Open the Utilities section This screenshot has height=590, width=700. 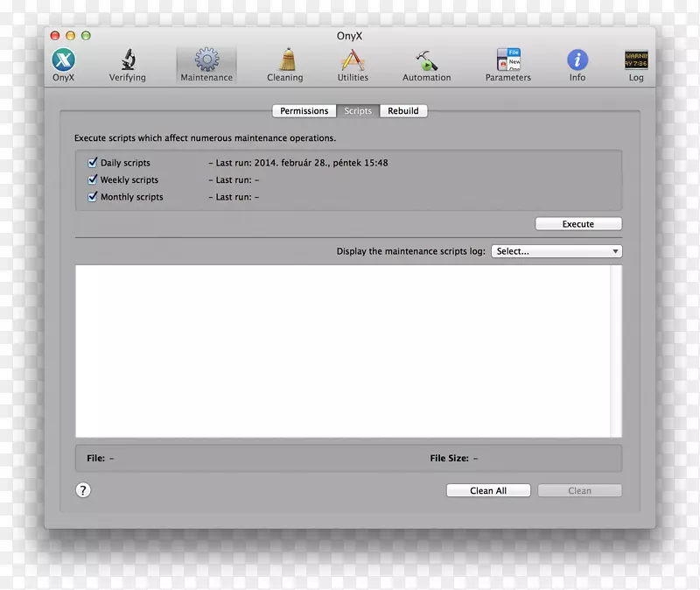pyautogui.click(x=353, y=65)
